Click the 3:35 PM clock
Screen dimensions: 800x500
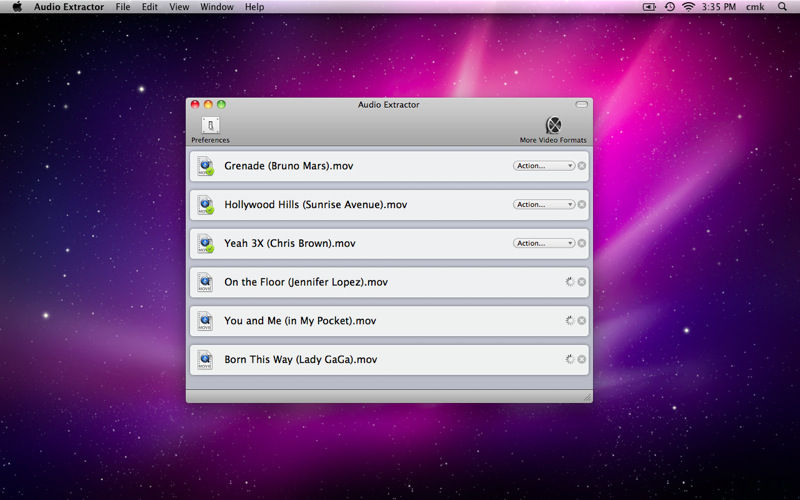pyautogui.click(x=719, y=7)
